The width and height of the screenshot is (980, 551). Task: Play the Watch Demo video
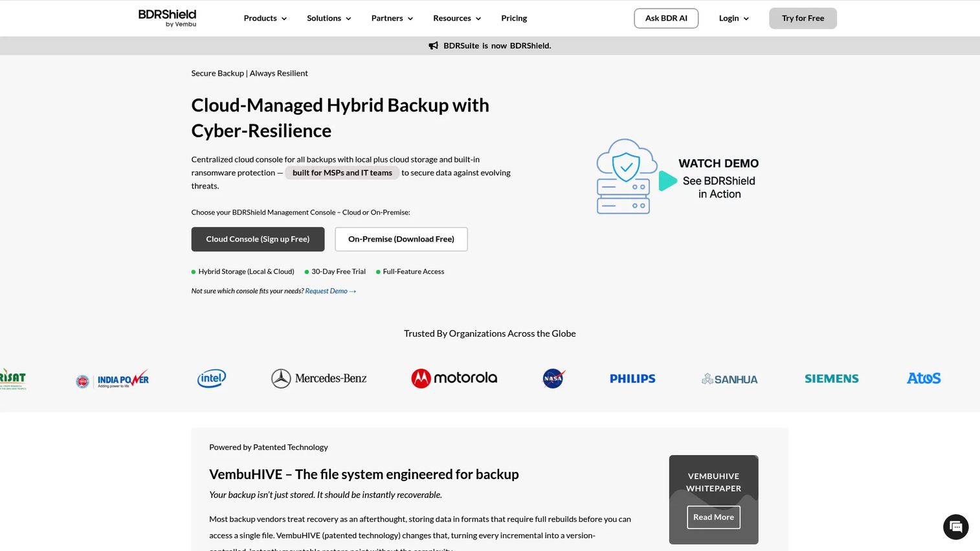(667, 181)
